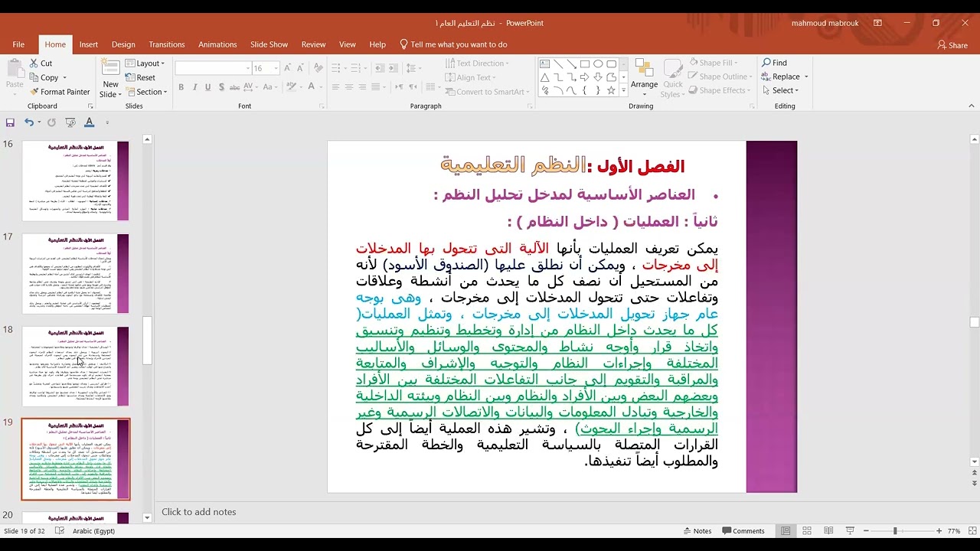This screenshot has width=980, height=551.
Task: Select the rectangle shape
Action: point(584,64)
